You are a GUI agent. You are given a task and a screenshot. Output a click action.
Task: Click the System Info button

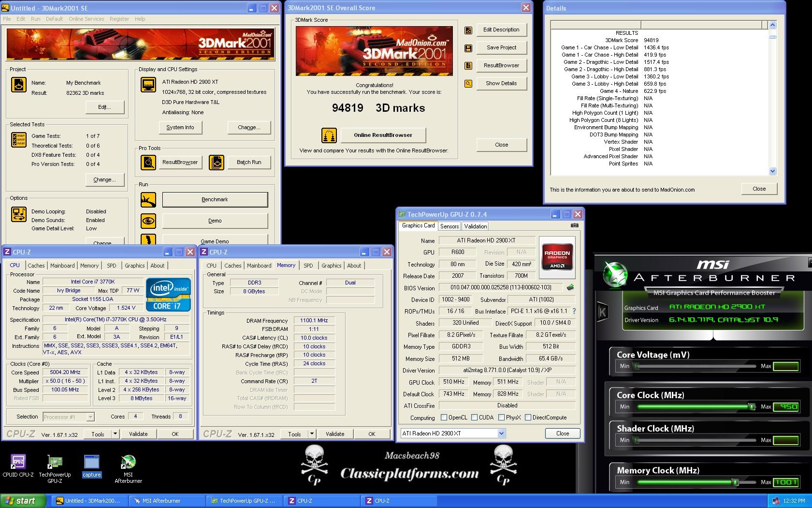[x=180, y=127]
